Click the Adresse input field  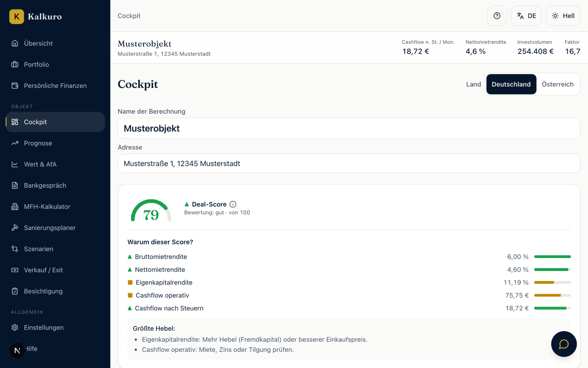pyautogui.click(x=349, y=164)
